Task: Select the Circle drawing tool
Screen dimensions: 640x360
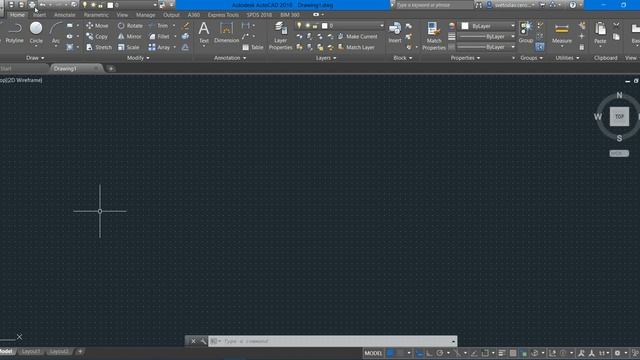Action: (x=36, y=33)
